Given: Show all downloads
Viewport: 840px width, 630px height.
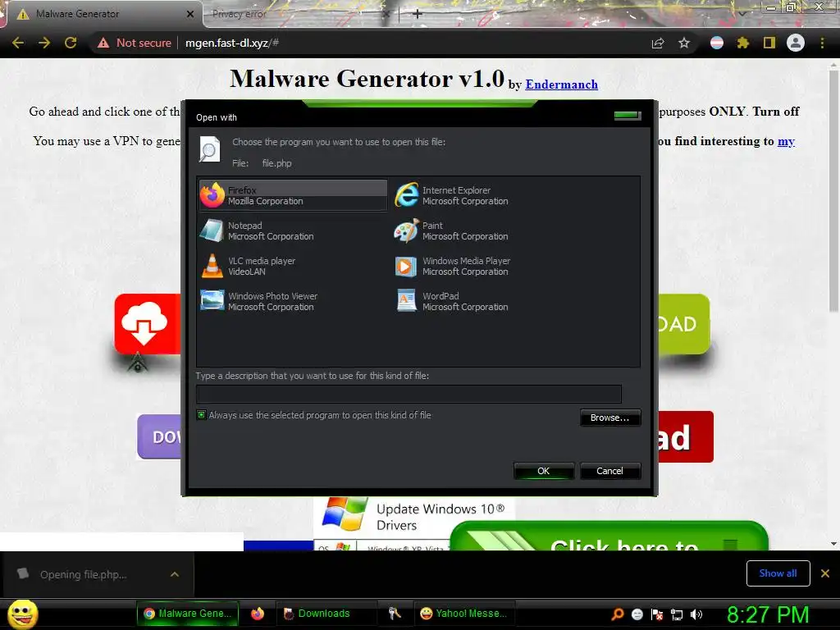Looking at the screenshot, I should 778,573.
